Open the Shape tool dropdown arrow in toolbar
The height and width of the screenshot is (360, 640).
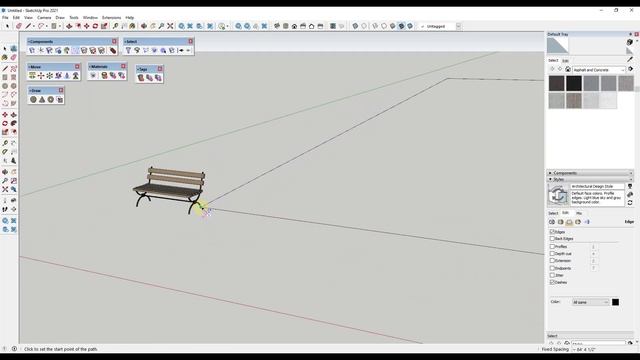click(60, 26)
